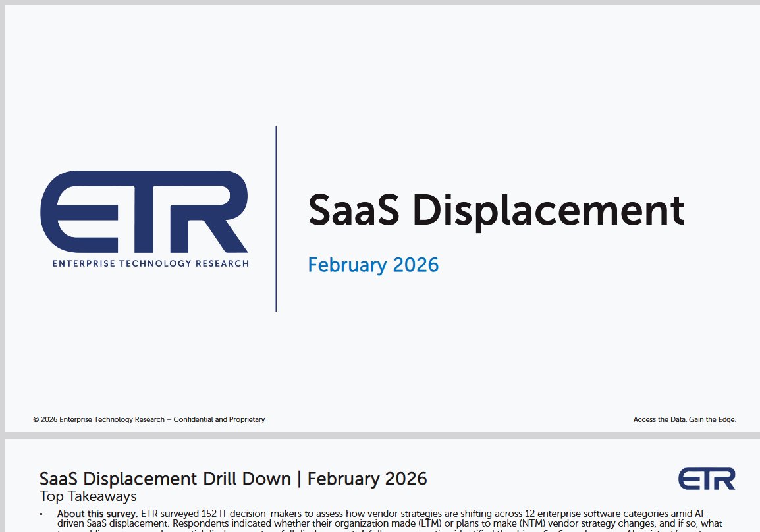This screenshot has width=760, height=532.
Task: Click the small ETR logo on second slide
Action: tap(707, 479)
